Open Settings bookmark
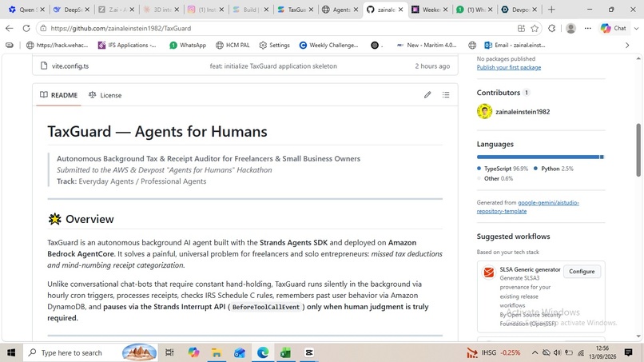The height and width of the screenshot is (362, 644). [274, 46]
